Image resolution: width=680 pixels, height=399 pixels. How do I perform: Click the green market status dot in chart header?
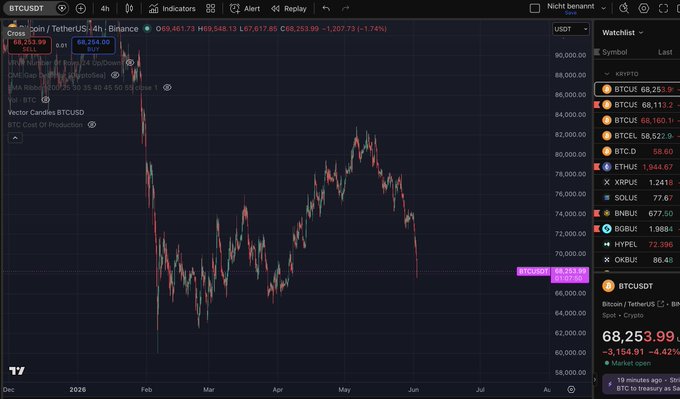[x=147, y=29]
